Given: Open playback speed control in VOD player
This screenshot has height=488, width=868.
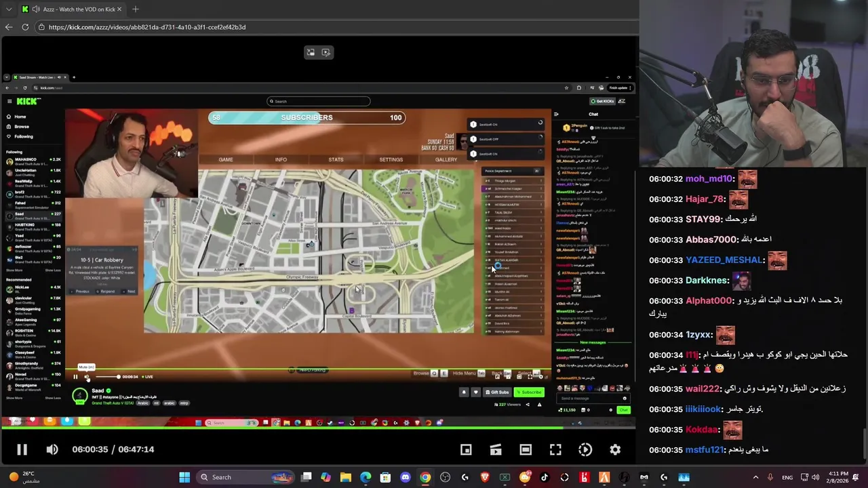Looking at the screenshot, I should pyautogui.click(x=585, y=449).
